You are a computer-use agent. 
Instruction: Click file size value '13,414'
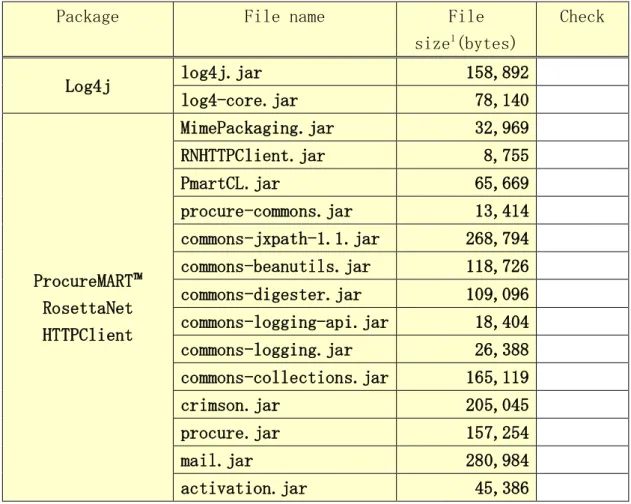click(502, 211)
